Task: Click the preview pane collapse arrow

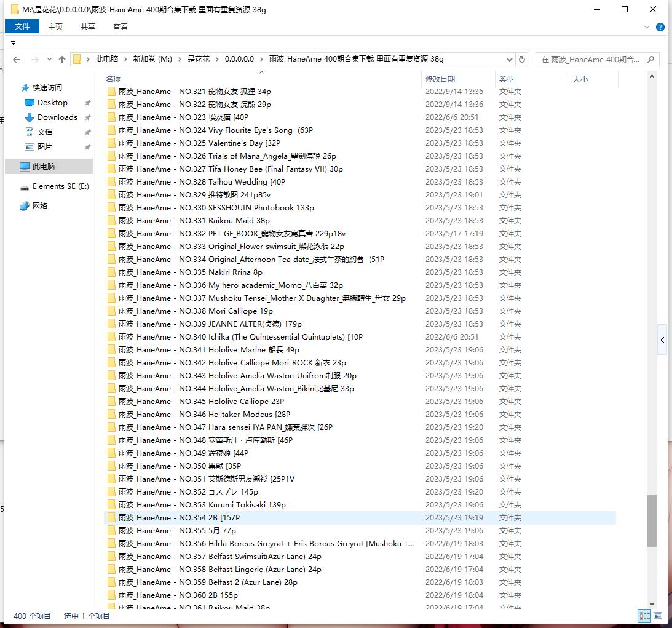Action: 662,340
